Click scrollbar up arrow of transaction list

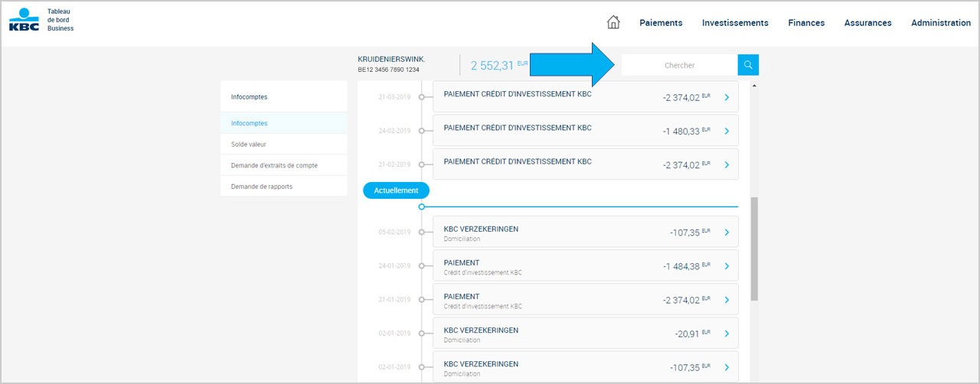[754, 86]
